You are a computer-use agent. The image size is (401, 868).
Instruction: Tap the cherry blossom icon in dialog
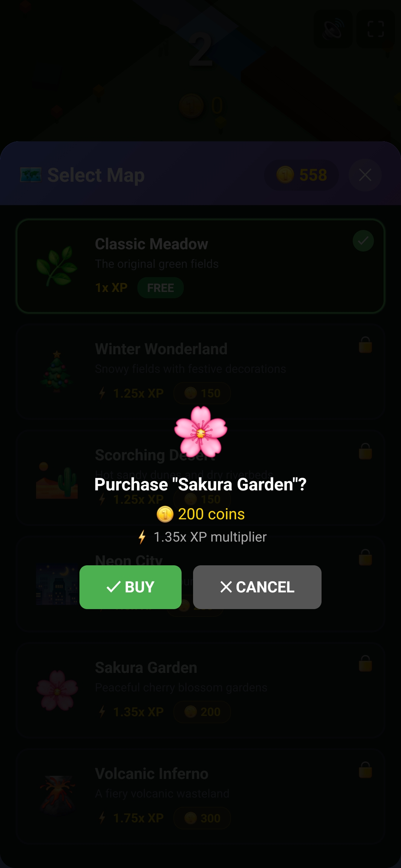pyautogui.click(x=200, y=431)
